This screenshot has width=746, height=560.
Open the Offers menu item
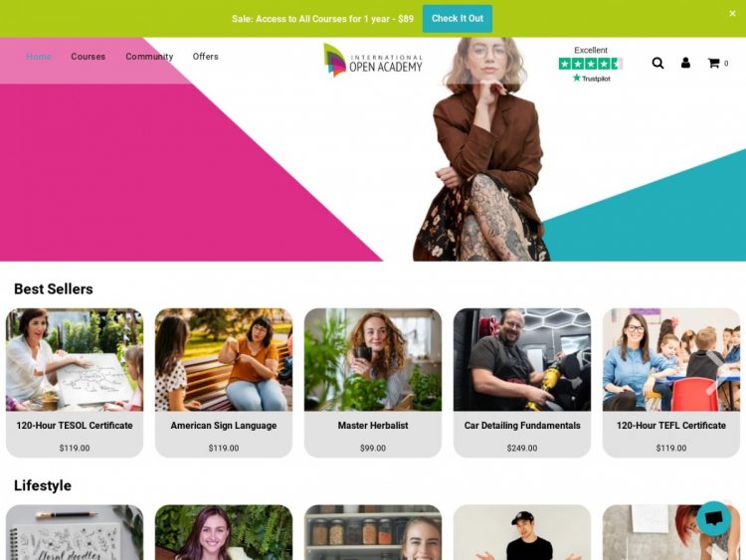pyautogui.click(x=206, y=57)
